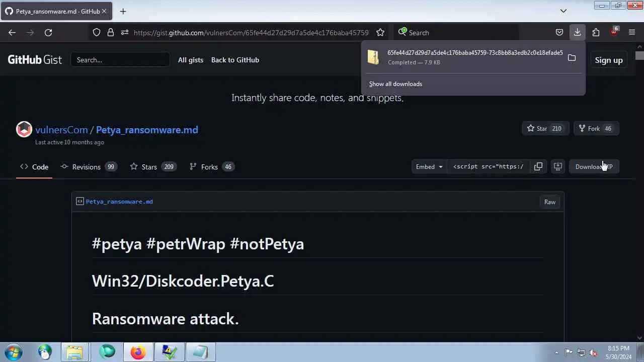The height and width of the screenshot is (362, 644).
Task: Expand the list all tabs chevron
Action: click(563, 11)
